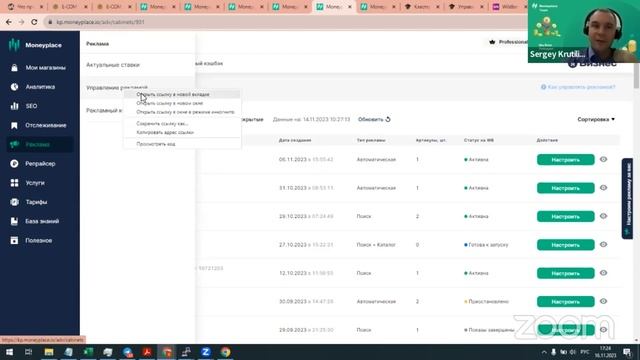
Task: Toggle visibility of the 29.10.2023 campaign
Action: pyautogui.click(x=603, y=216)
